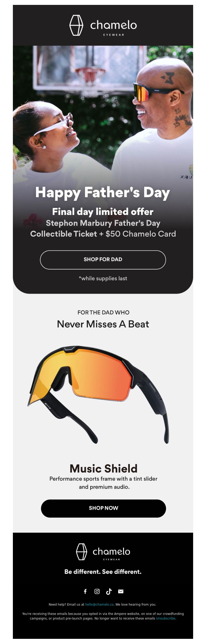Click the Unsubscribe link
The width and height of the screenshot is (206, 644).
point(166,618)
